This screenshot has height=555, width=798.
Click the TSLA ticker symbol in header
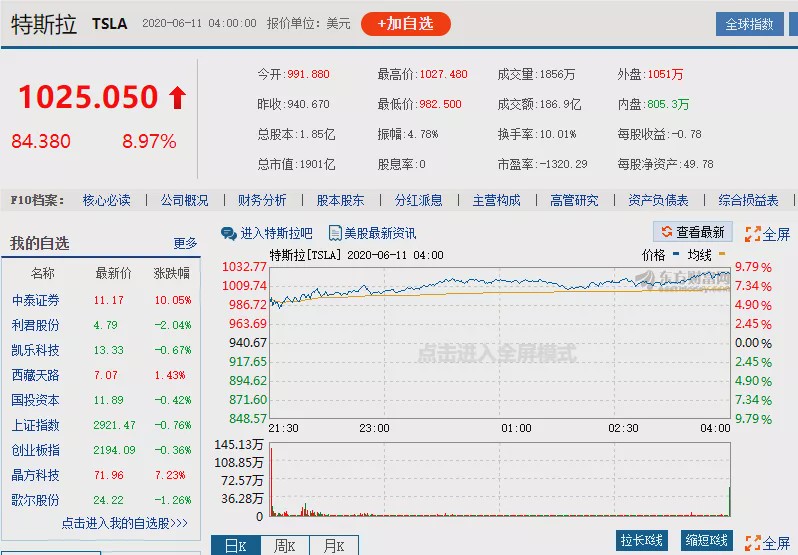(x=109, y=23)
